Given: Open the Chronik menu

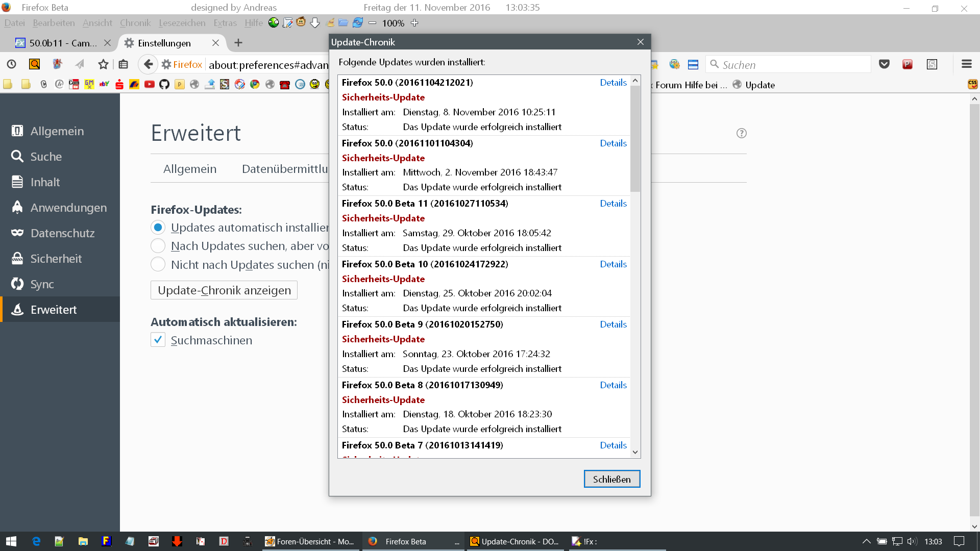Looking at the screenshot, I should point(135,23).
